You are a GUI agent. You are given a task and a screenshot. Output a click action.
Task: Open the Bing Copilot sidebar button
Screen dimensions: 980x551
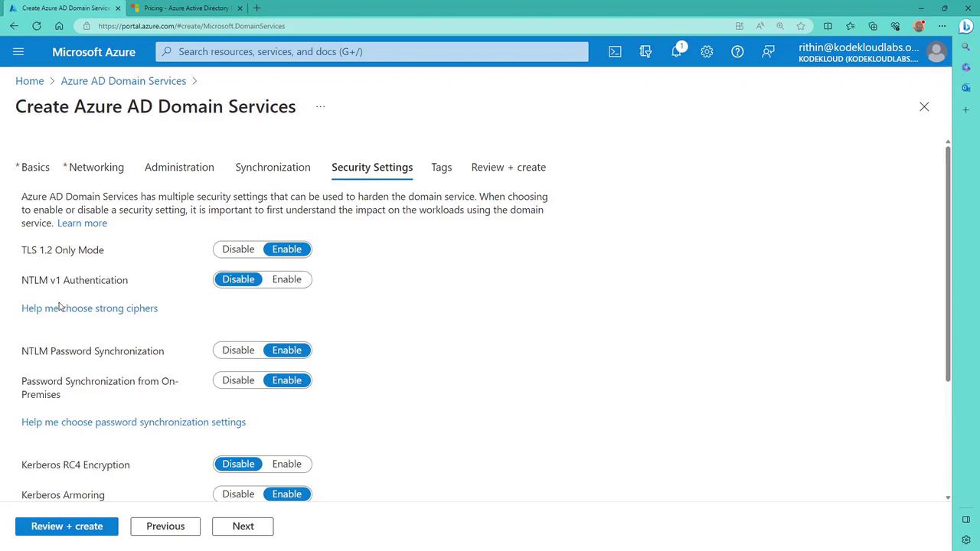point(966,26)
